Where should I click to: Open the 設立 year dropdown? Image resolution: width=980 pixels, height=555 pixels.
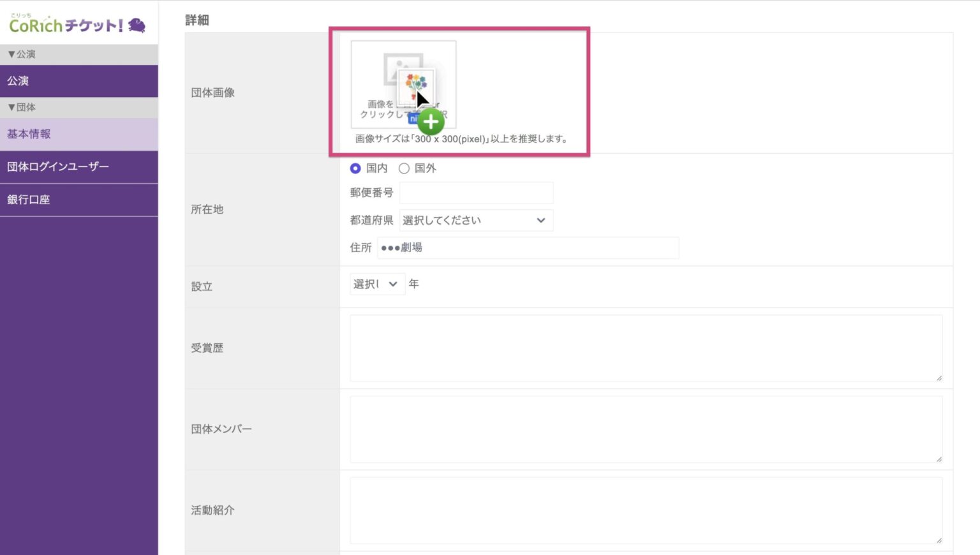(x=377, y=284)
